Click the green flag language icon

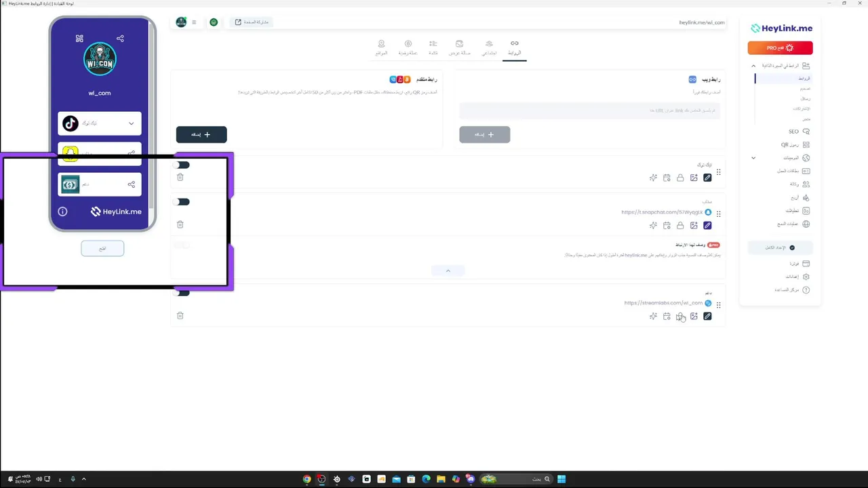tap(214, 22)
